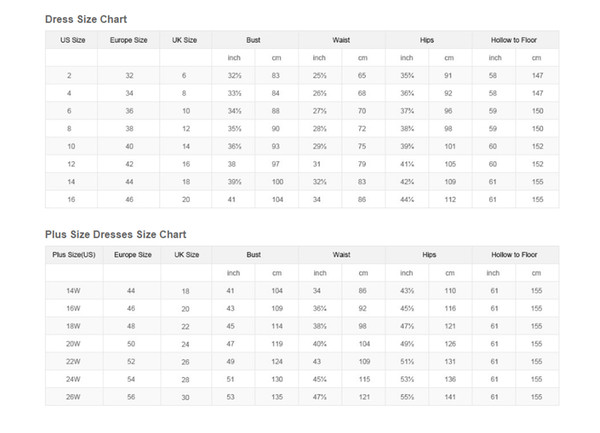
Task: Click "Waist" header in the Dress Size Chart
Action: click(340, 40)
